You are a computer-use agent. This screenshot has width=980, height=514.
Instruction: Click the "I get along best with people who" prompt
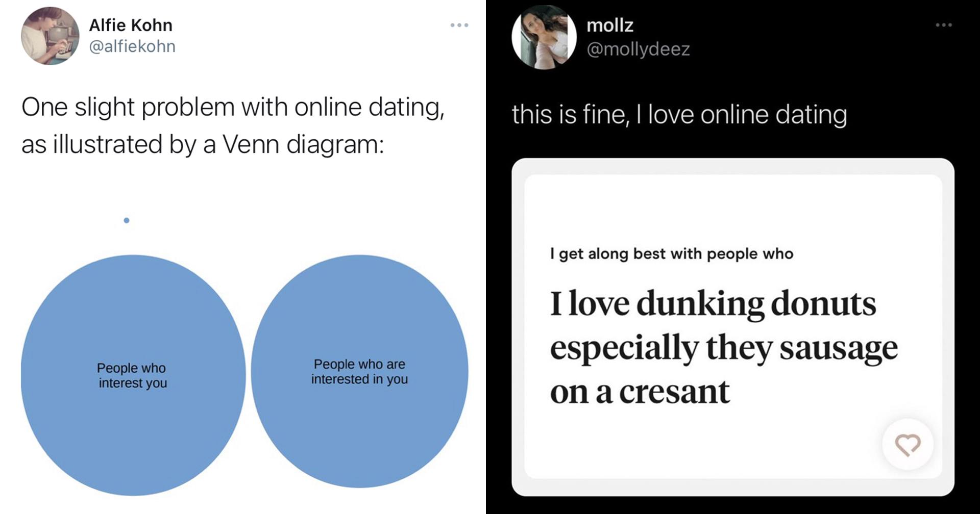[671, 254]
